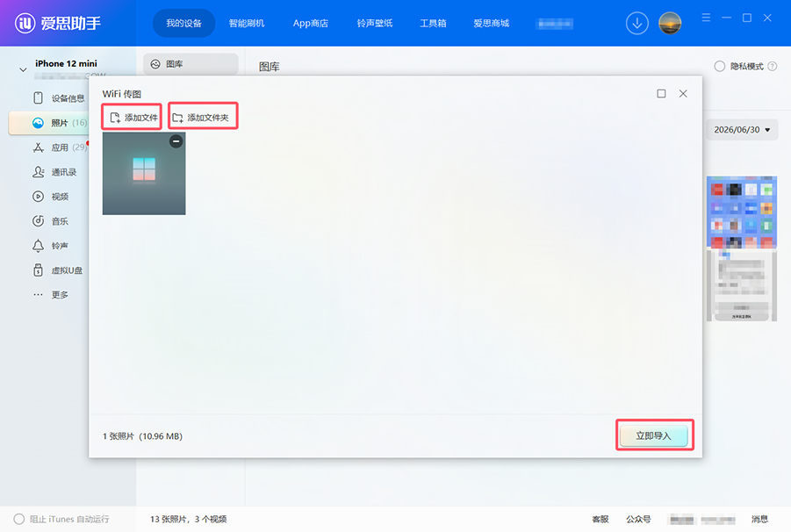Switch to 智能刷机 tab
Viewport: 791px width, 532px height.
[246, 23]
